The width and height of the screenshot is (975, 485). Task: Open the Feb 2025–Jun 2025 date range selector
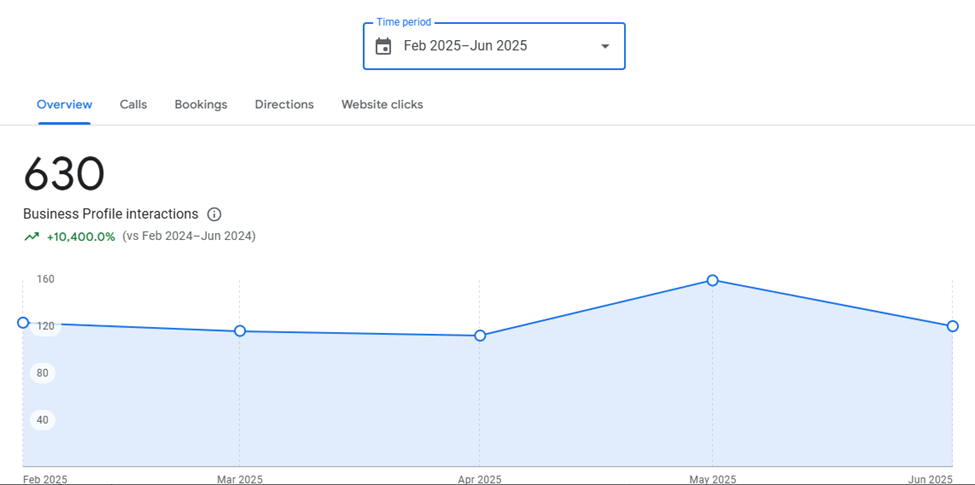point(465,46)
